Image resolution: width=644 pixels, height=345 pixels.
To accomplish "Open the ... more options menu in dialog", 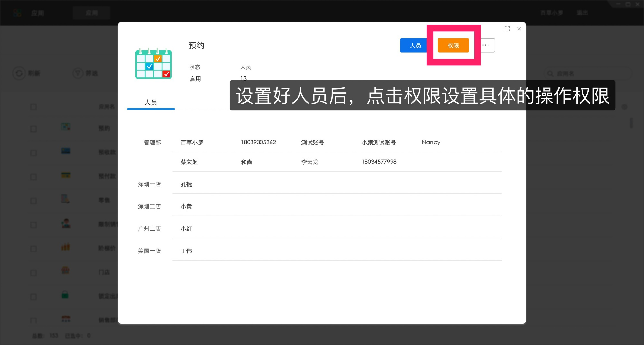I will [x=486, y=45].
